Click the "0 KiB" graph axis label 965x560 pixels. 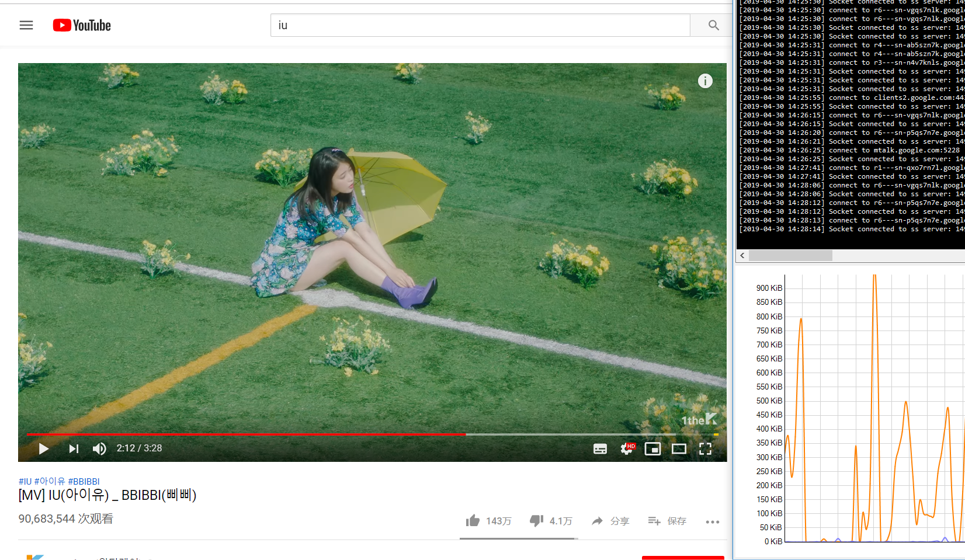pos(773,541)
